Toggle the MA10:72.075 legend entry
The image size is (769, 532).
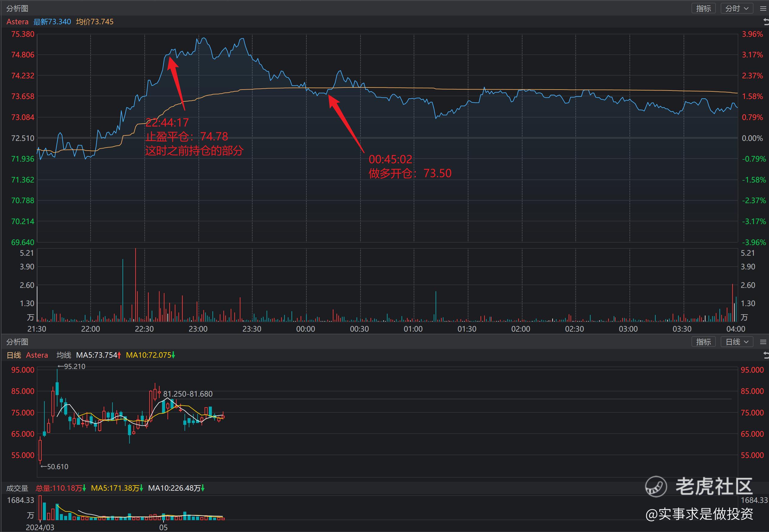pyautogui.click(x=148, y=355)
